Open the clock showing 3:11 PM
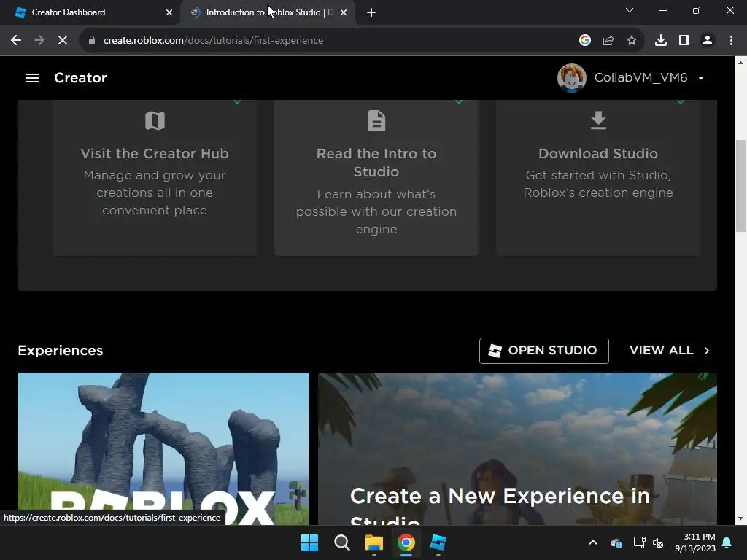 (x=695, y=542)
